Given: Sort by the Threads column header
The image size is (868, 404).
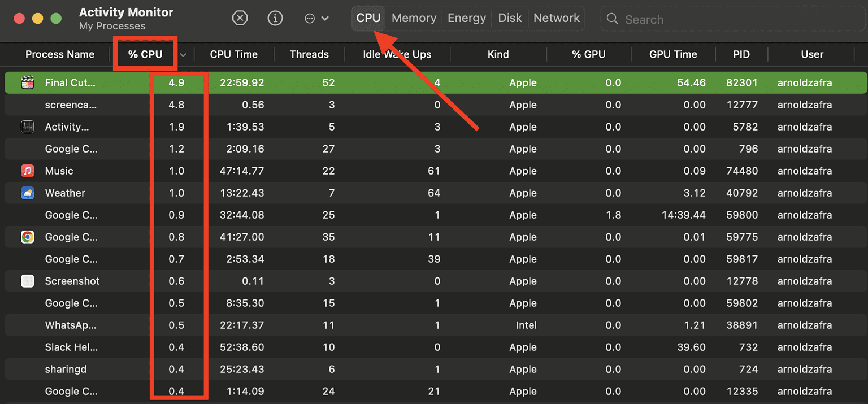Looking at the screenshot, I should click(x=309, y=54).
